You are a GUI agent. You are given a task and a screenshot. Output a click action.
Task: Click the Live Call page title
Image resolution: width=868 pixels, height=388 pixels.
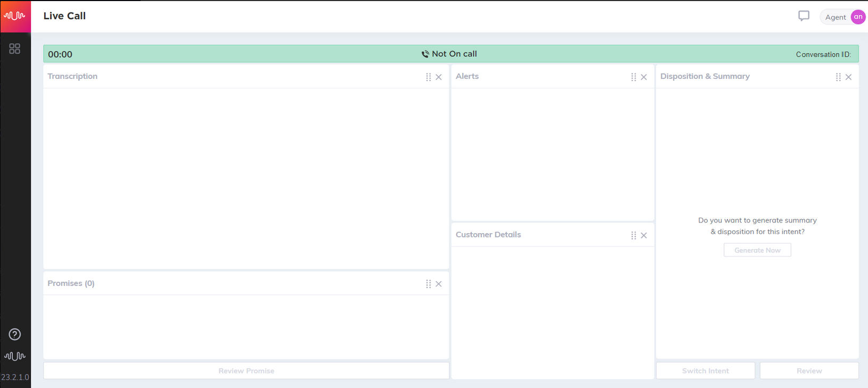coord(64,16)
